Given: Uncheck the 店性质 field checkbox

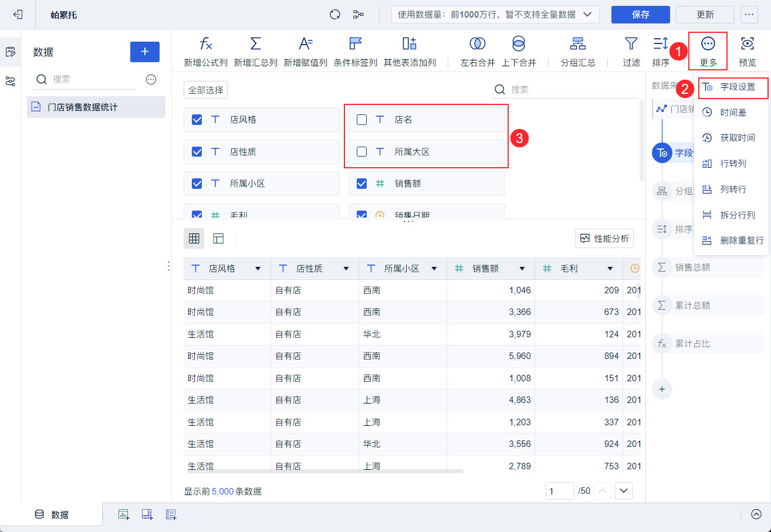Looking at the screenshot, I should click(x=197, y=152).
